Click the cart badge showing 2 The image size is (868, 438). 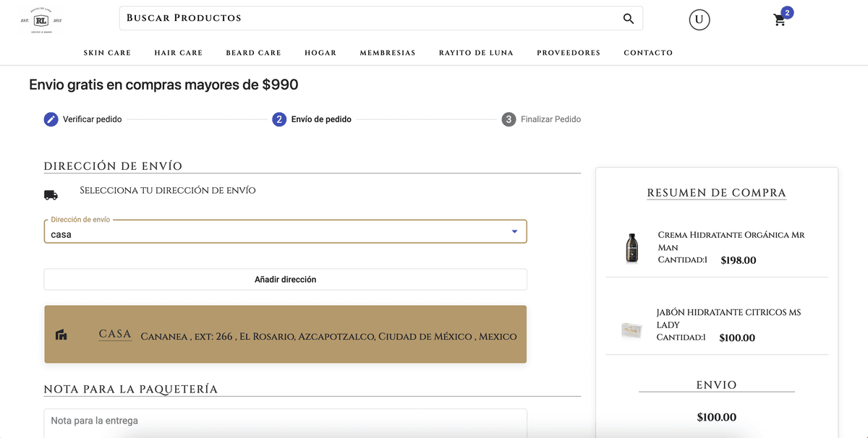point(787,12)
